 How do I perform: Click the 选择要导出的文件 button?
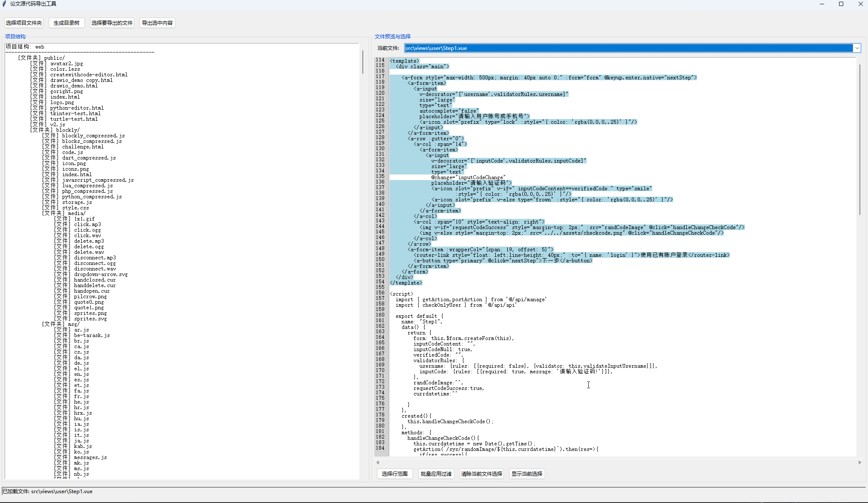112,23
